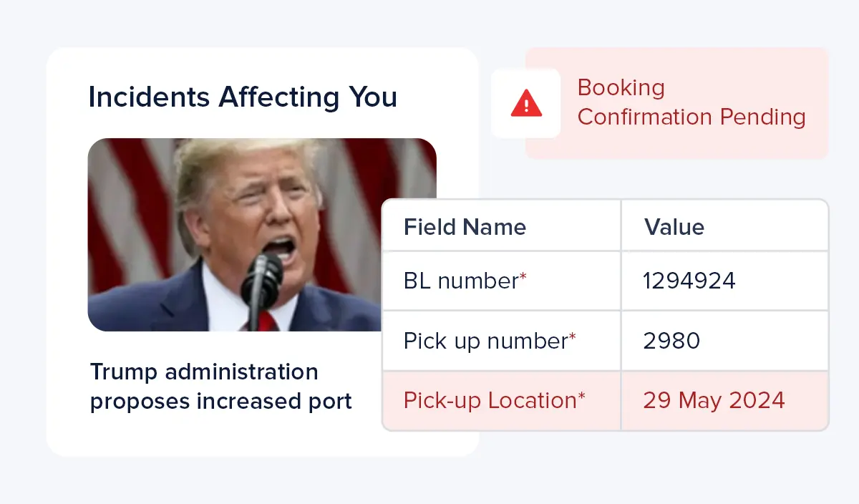Screen dimensions: 859x504
Task: Click the asterisk next to Pick up number
Action: [573, 337]
